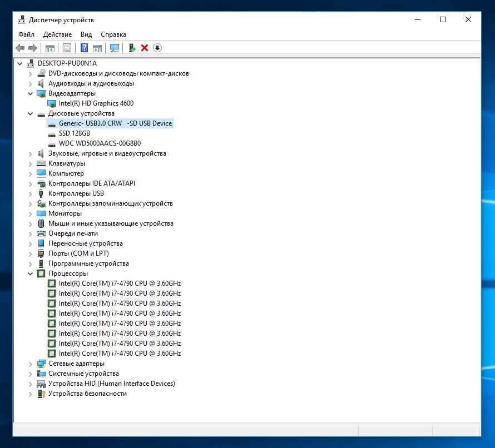Select the SSD 128GB disk
This screenshot has height=448, width=495.
[75, 133]
